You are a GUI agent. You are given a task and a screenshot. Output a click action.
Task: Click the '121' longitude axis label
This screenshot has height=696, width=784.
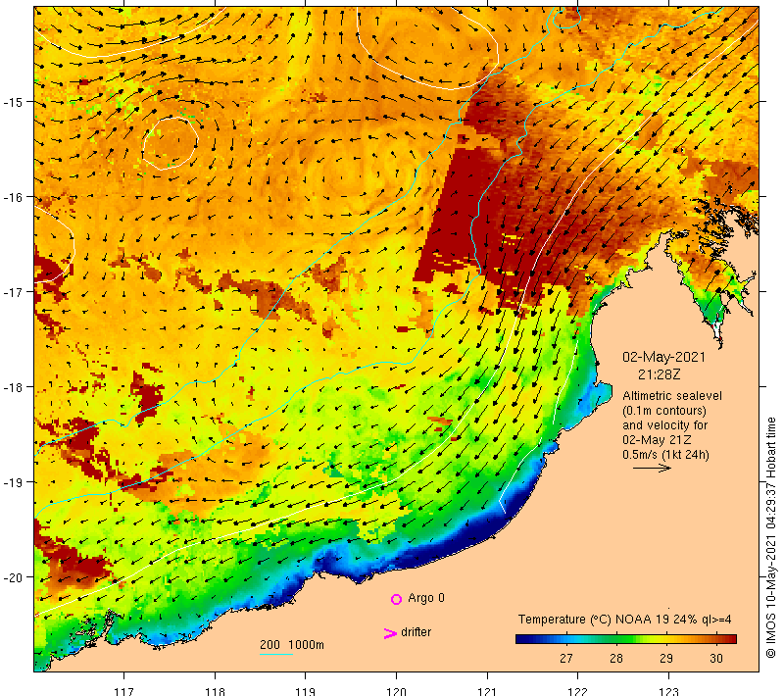click(487, 691)
